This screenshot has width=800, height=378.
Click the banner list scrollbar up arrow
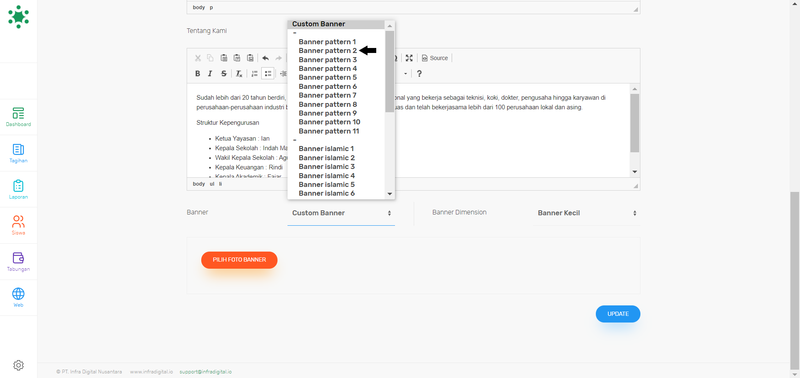click(x=390, y=26)
